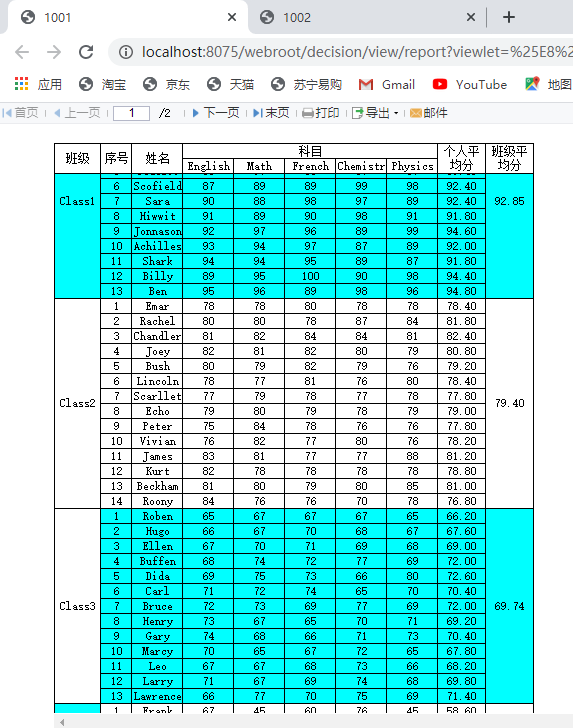Select the Class3 cell
Screen dimensions: 573x728
pyautogui.click(x=78, y=606)
